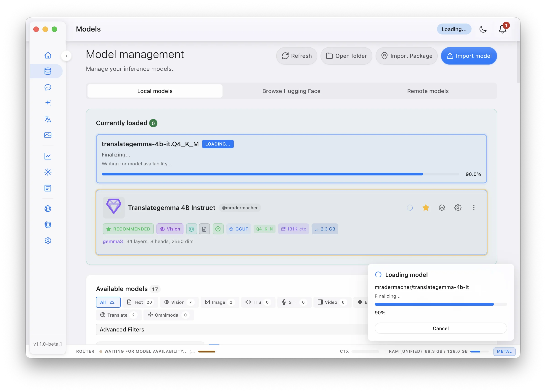Expand the sidebar with chevron arrow

click(x=66, y=56)
